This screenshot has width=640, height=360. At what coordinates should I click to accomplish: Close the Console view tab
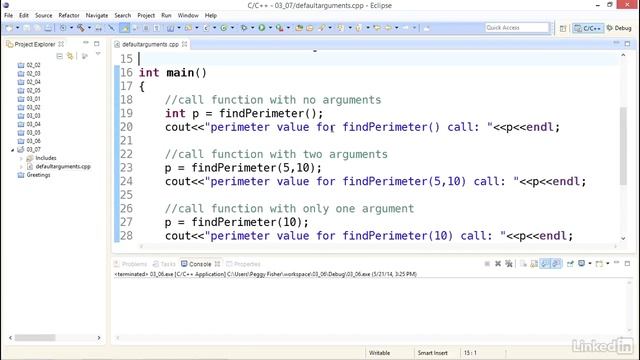click(217, 264)
